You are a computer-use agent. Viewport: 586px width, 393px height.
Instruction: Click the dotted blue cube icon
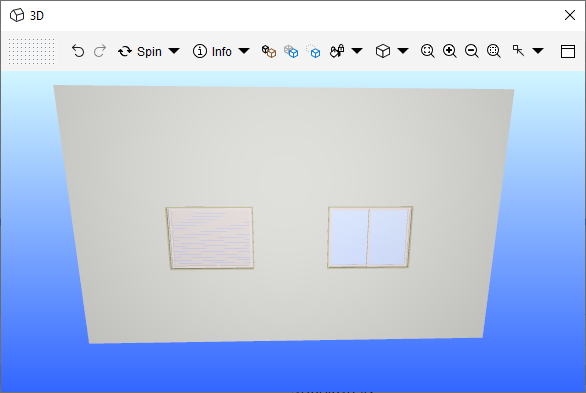(x=313, y=51)
